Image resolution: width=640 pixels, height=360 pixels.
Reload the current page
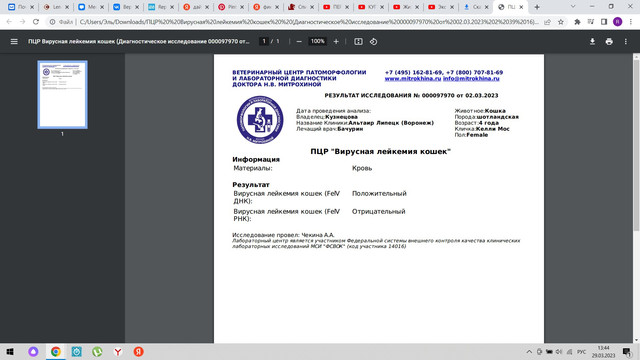36,22
